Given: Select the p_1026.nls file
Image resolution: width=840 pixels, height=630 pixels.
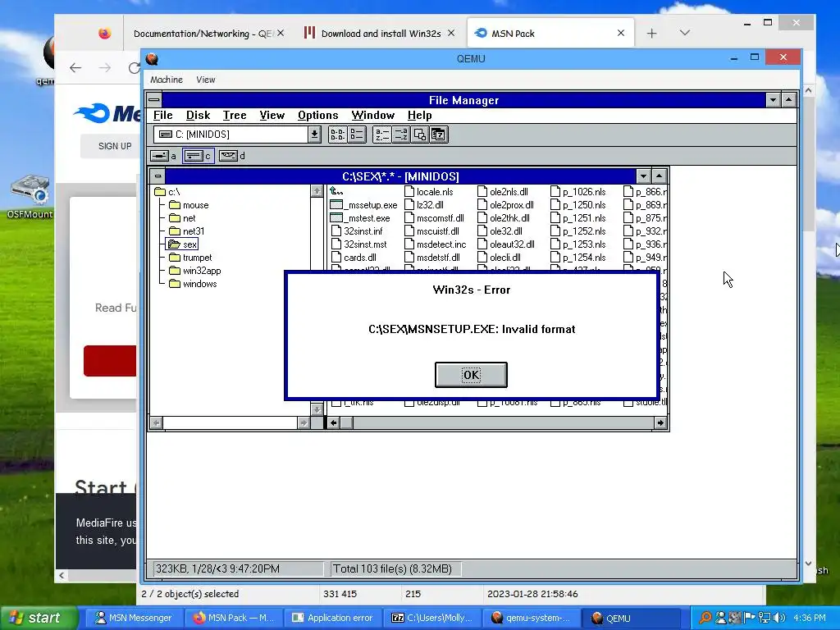Looking at the screenshot, I should pos(578,192).
